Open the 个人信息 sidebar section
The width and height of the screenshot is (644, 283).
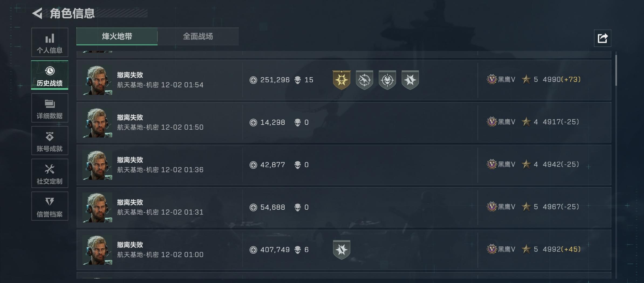pyautogui.click(x=50, y=42)
